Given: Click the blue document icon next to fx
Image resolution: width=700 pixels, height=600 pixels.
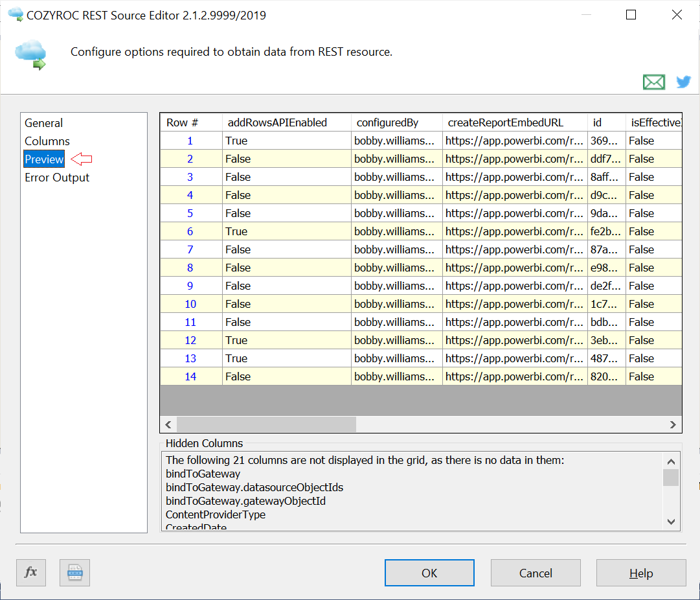Looking at the screenshot, I should point(74,572).
